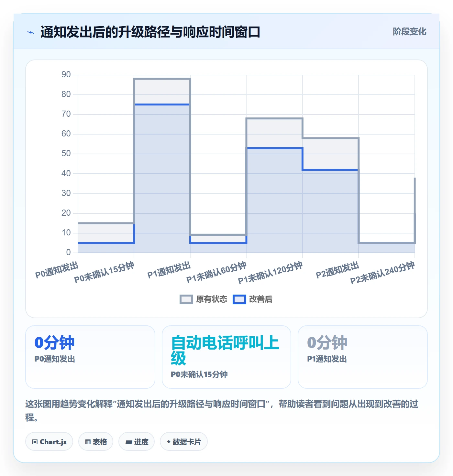Toggle the 改善后 legend item
The height and width of the screenshot is (476, 453).
coord(253,299)
